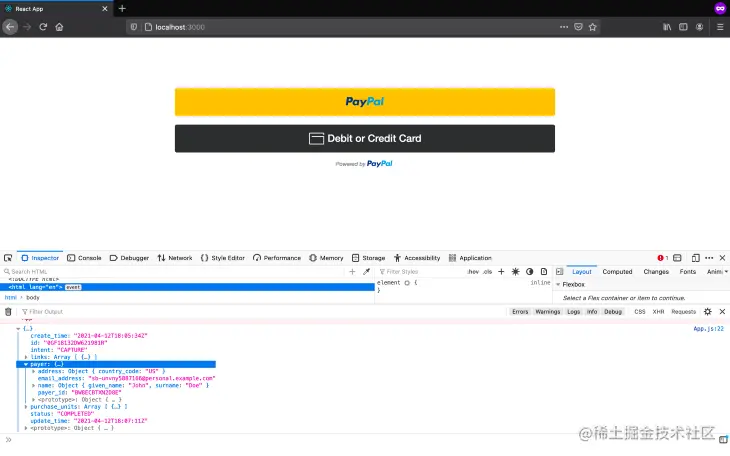
Task: Open responsive design mode icon
Action: click(696, 258)
